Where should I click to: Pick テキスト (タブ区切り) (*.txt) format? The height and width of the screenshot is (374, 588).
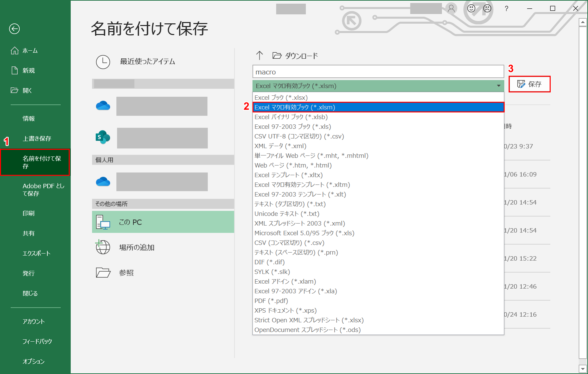378,204
